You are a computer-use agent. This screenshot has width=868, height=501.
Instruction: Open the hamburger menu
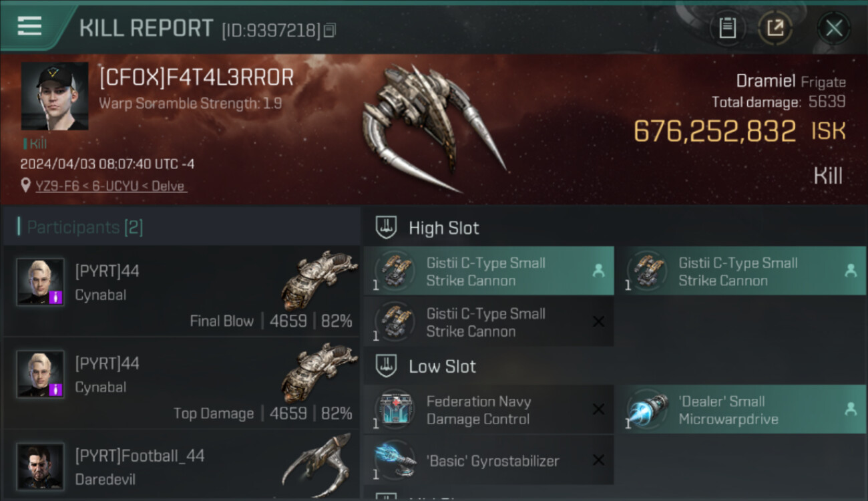(x=29, y=26)
